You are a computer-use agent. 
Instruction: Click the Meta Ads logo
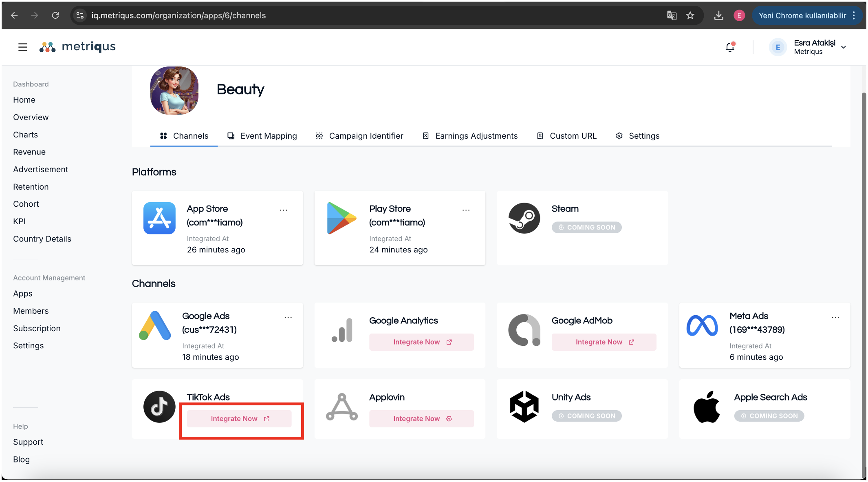coord(702,325)
